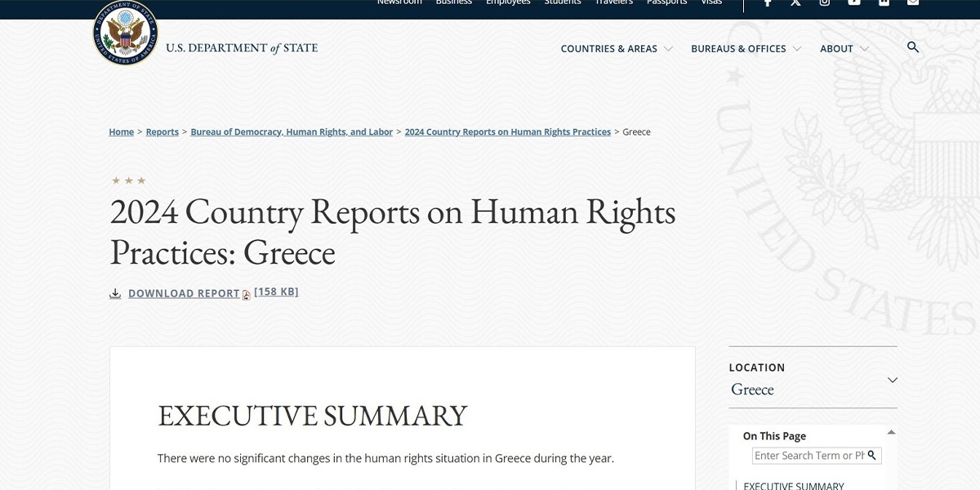Open the Travelers top menu link

coord(614,2)
